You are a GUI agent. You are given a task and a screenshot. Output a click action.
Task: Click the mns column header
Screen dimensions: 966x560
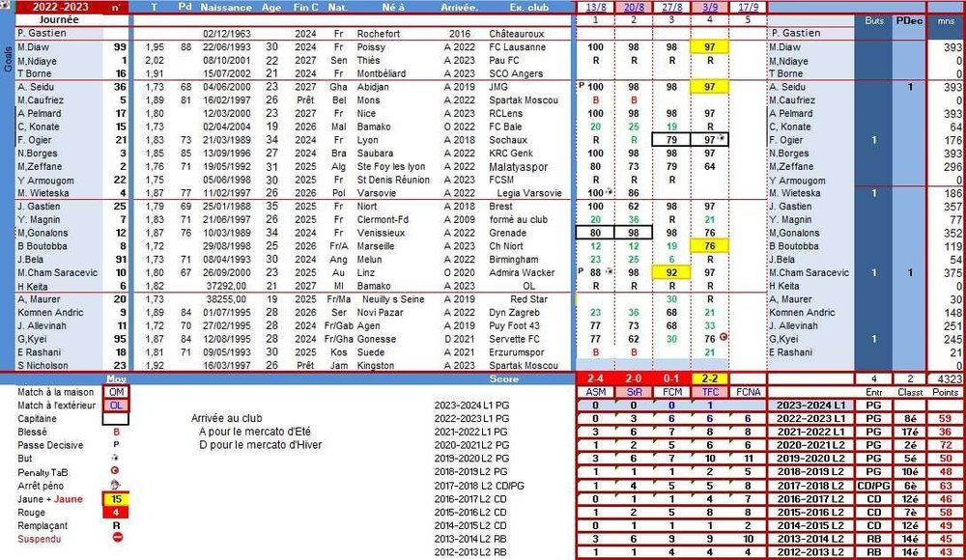click(946, 20)
